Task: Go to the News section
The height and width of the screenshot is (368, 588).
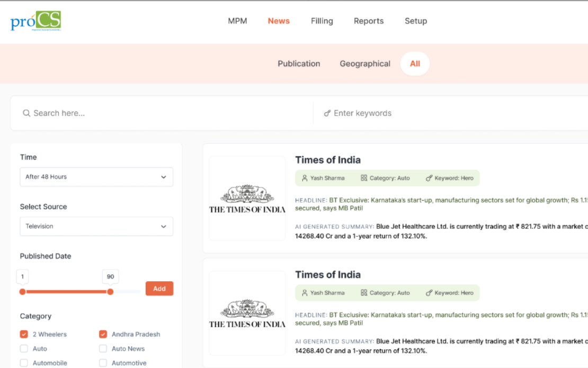Action: tap(279, 21)
